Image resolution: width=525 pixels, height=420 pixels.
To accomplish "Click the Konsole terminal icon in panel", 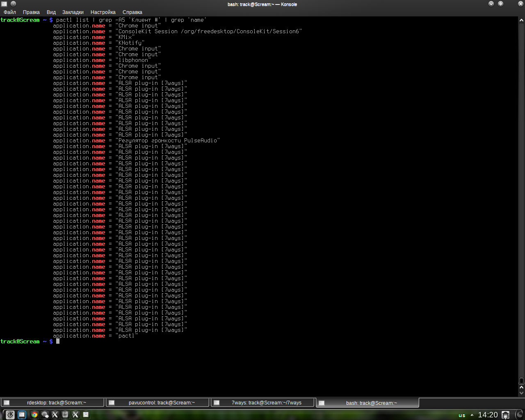I will tap(22, 415).
